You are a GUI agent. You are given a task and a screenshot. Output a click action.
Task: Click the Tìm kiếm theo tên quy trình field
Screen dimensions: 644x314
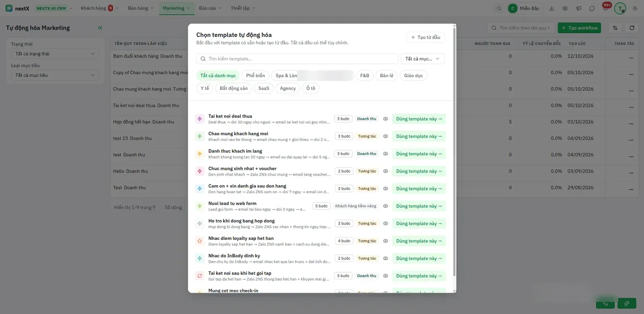521,28
